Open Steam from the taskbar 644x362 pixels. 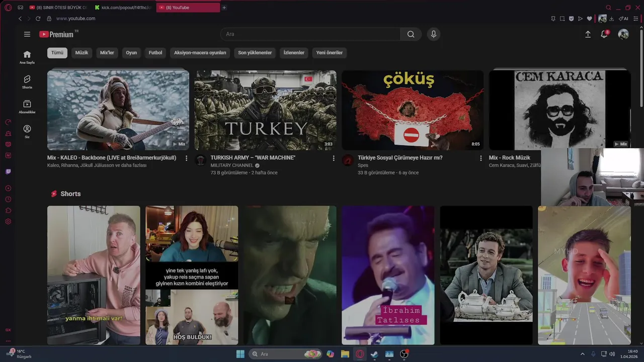tap(374, 354)
